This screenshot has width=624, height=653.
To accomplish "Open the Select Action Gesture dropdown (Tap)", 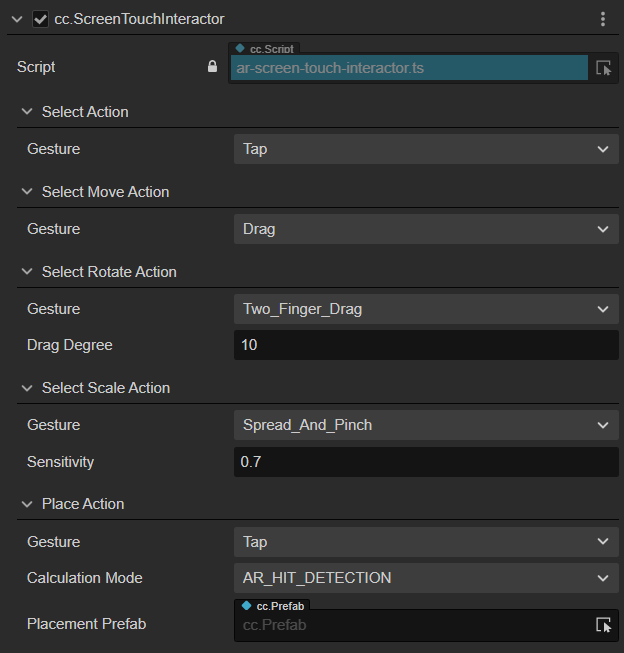I will pos(425,149).
